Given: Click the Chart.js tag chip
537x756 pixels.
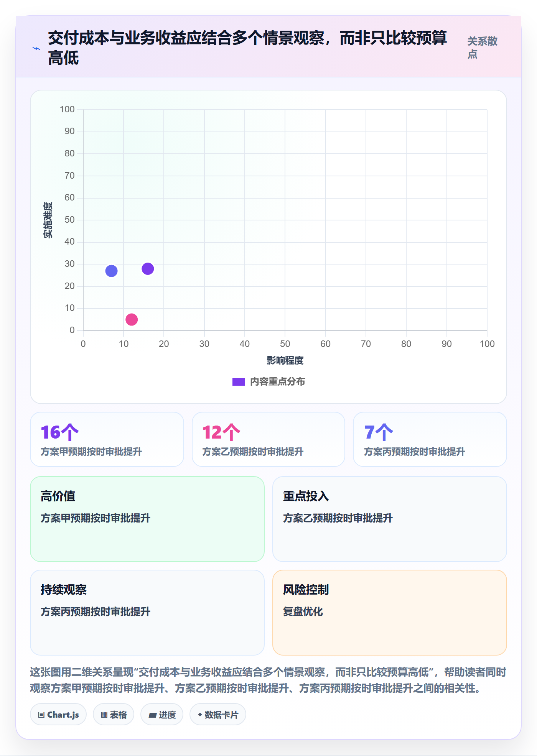Looking at the screenshot, I should click(58, 715).
